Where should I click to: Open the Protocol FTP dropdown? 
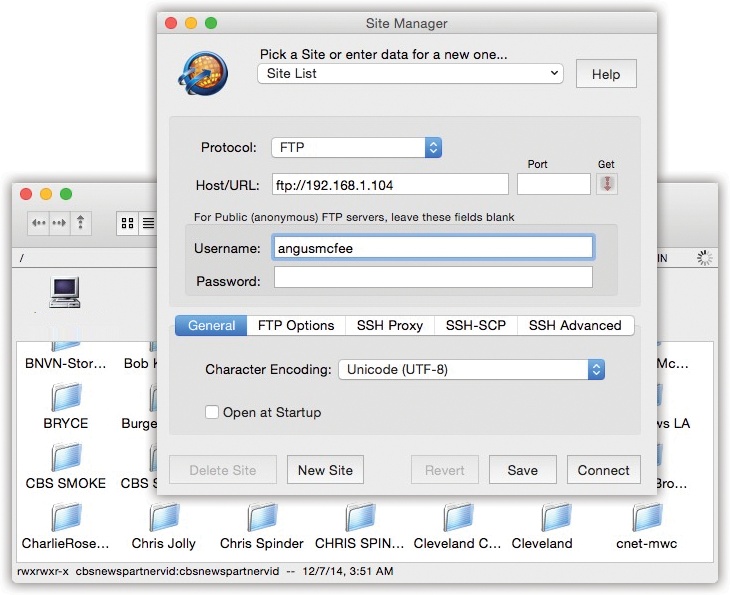(357, 148)
